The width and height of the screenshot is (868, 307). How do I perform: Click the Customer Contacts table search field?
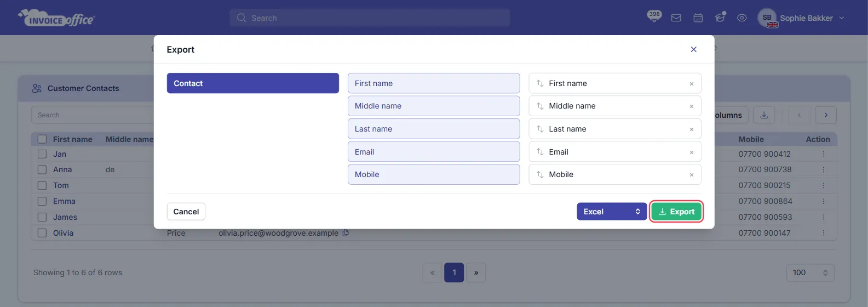pos(92,115)
